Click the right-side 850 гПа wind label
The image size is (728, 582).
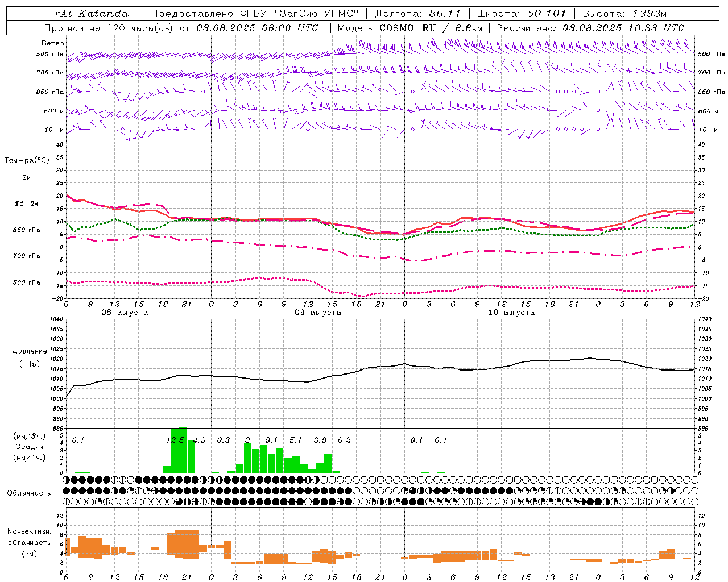tap(712, 92)
